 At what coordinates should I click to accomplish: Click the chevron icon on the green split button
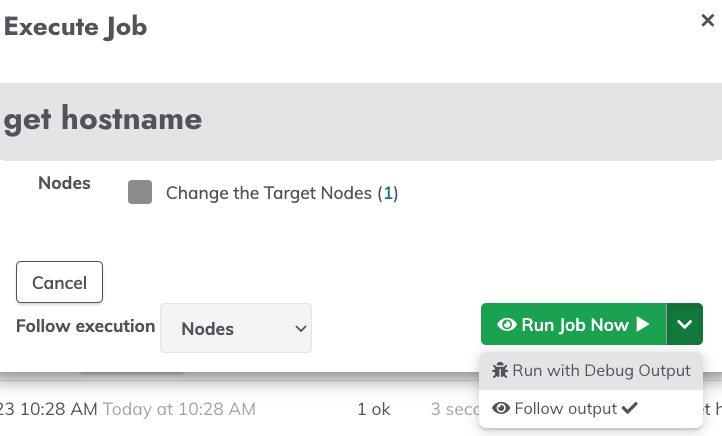(685, 324)
